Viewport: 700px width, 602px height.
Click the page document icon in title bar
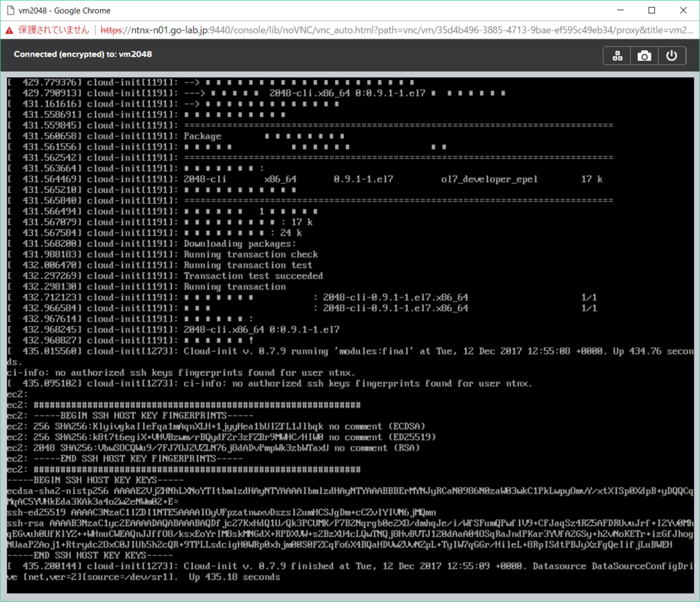[10, 10]
